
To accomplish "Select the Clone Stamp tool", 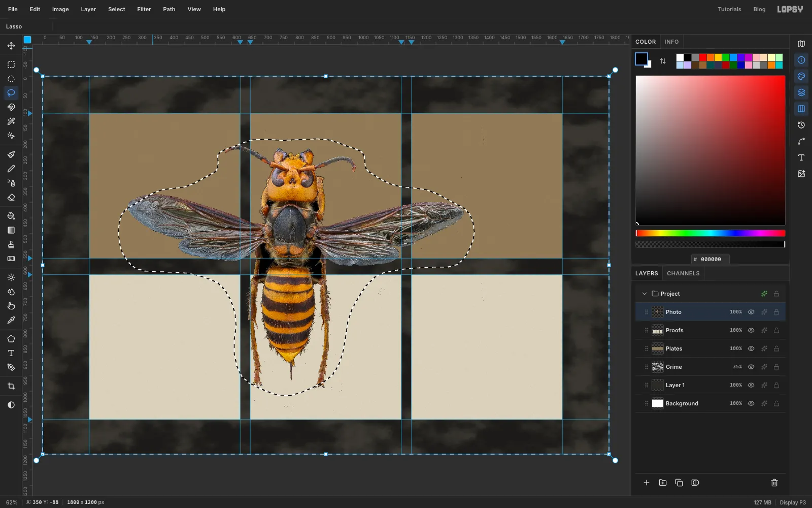I will tap(11, 244).
